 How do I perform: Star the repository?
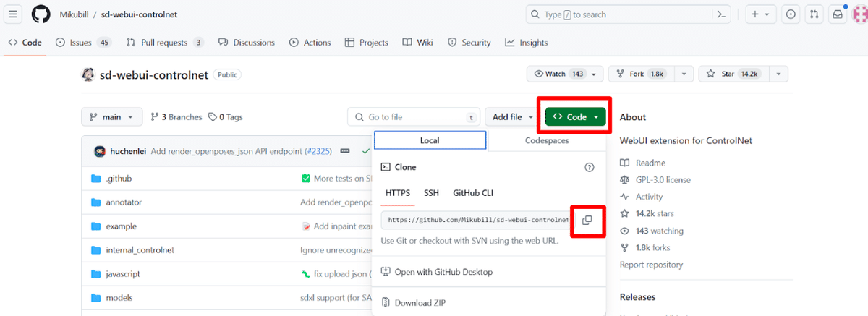tap(734, 74)
